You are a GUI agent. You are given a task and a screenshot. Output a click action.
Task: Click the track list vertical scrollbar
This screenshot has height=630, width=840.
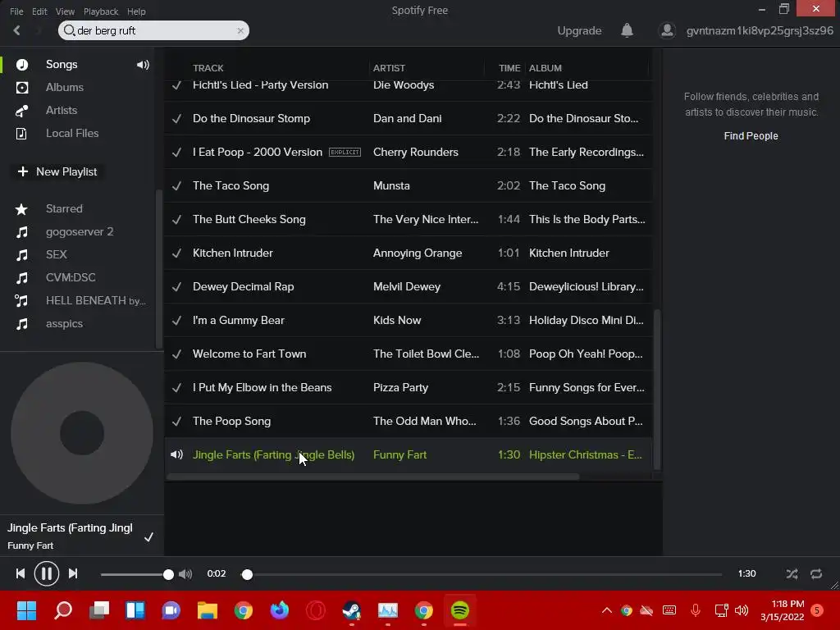(657, 390)
